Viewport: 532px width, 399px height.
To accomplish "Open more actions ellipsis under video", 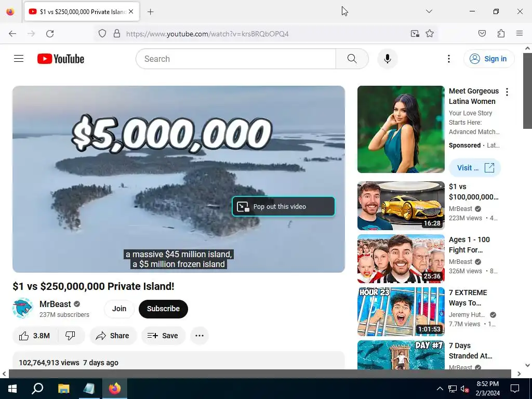I will pyautogui.click(x=199, y=336).
